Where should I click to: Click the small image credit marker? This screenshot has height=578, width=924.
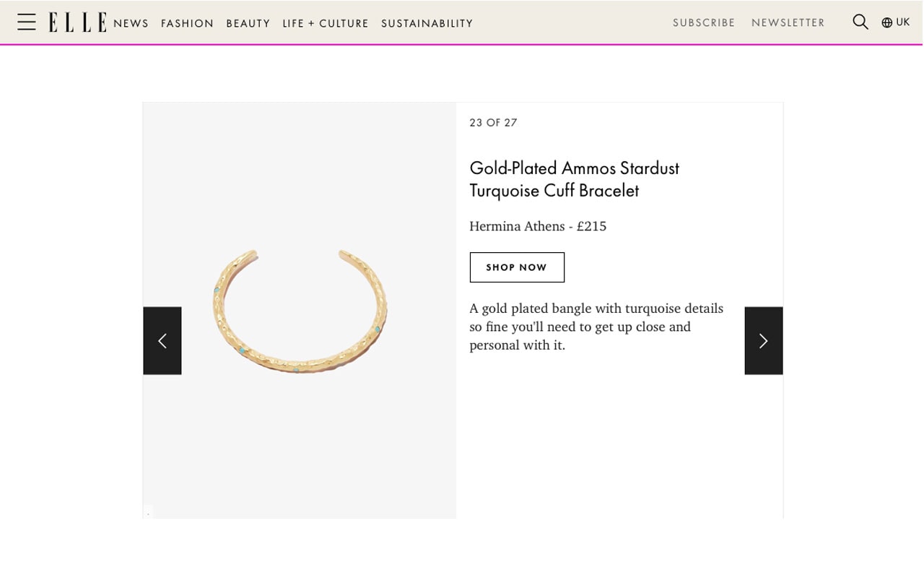[x=148, y=513]
